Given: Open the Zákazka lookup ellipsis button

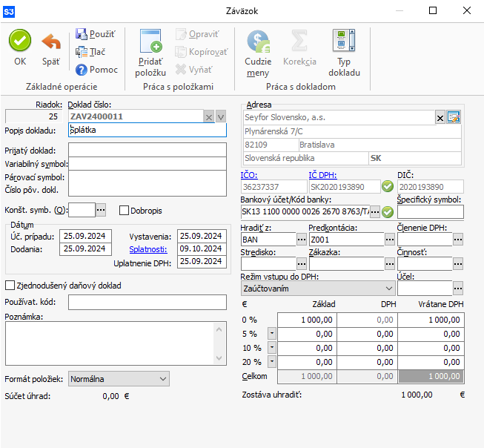Looking at the screenshot, I should tap(390, 264).
